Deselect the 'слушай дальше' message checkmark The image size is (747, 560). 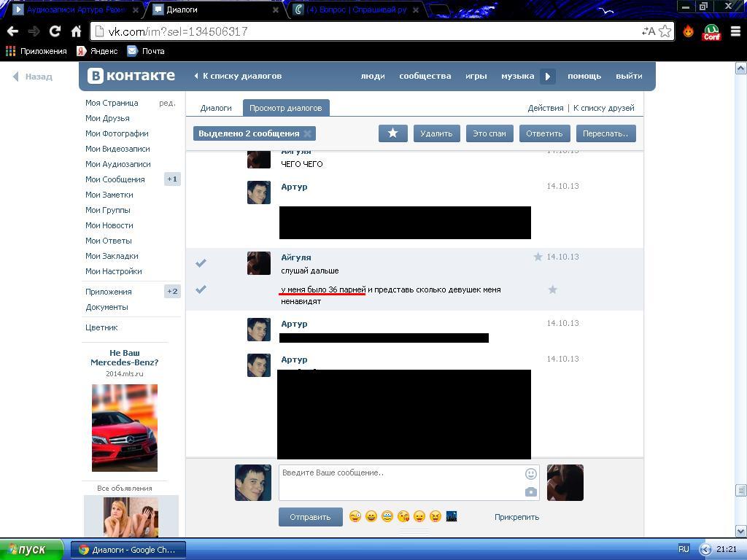pyautogui.click(x=201, y=262)
